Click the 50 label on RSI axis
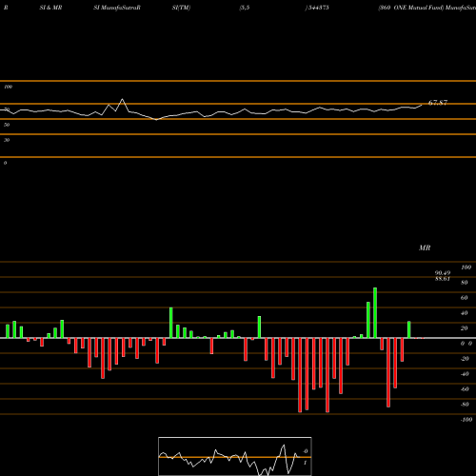Screen dimensions: 476x476 7,125
